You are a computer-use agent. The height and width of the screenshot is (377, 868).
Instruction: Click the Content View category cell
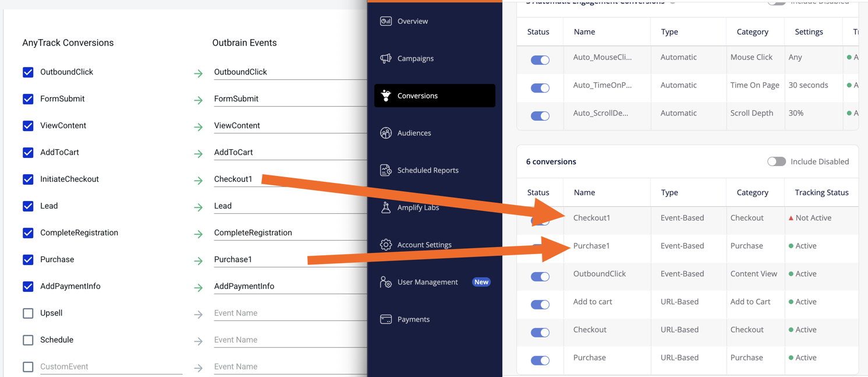point(753,274)
